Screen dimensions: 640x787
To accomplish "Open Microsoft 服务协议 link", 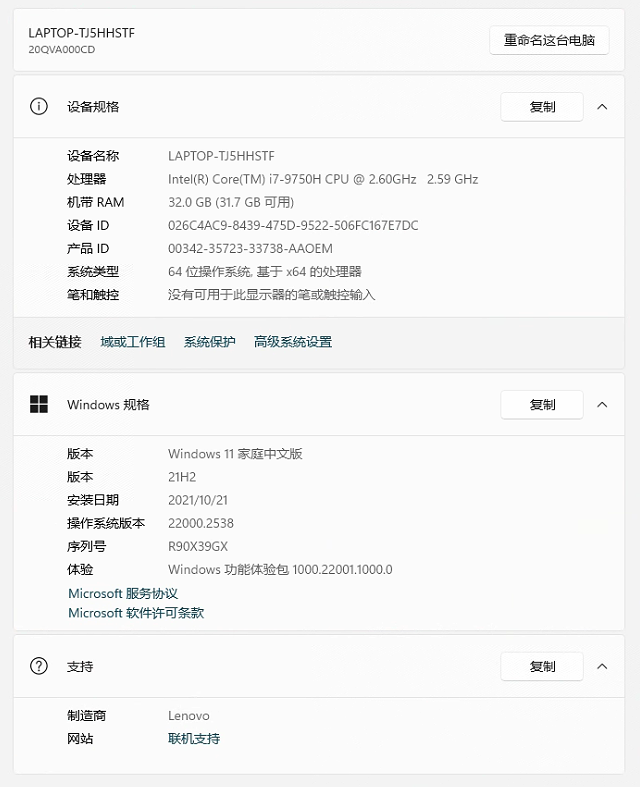I will (x=123, y=593).
